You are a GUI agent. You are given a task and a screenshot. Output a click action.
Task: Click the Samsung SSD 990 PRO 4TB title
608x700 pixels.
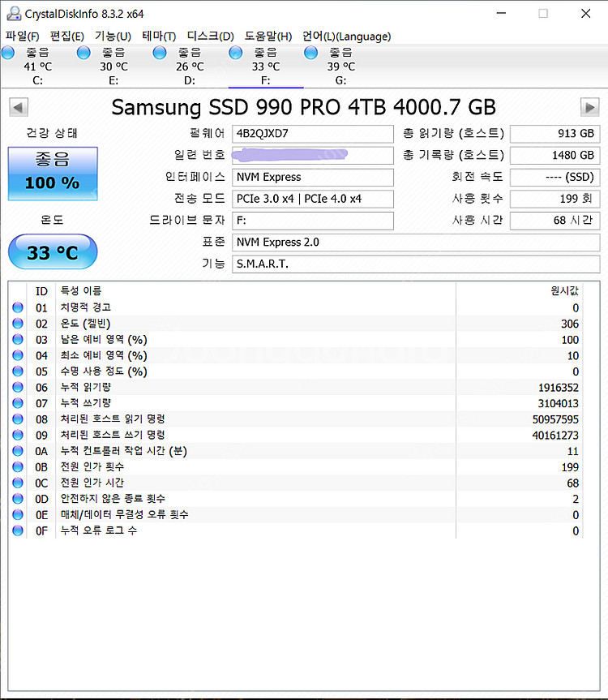(x=303, y=108)
